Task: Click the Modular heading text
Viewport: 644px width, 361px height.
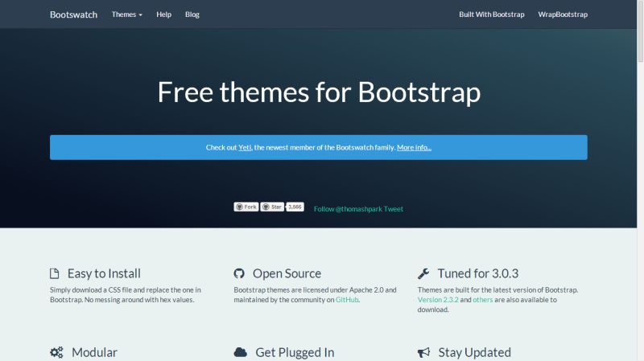Action: point(94,352)
